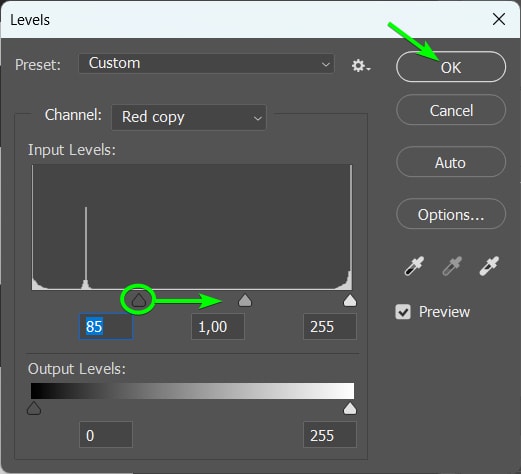Viewport: 521px width, 474px height.
Task: Click the input midtone slider handle
Action: [245, 300]
